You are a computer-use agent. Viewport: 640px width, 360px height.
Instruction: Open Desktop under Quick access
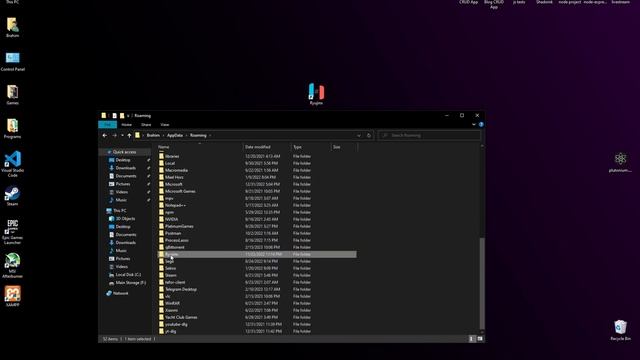click(120, 160)
